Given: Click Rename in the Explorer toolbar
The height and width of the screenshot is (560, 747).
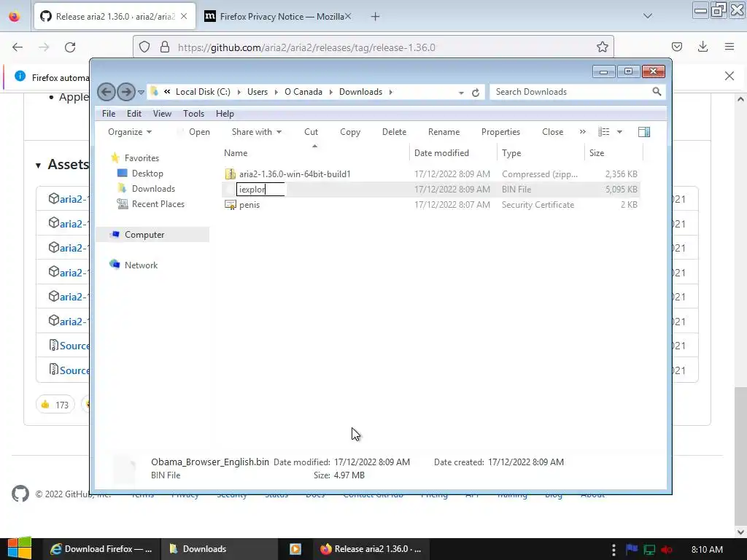Looking at the screenshot, I should tap(444, 132).
